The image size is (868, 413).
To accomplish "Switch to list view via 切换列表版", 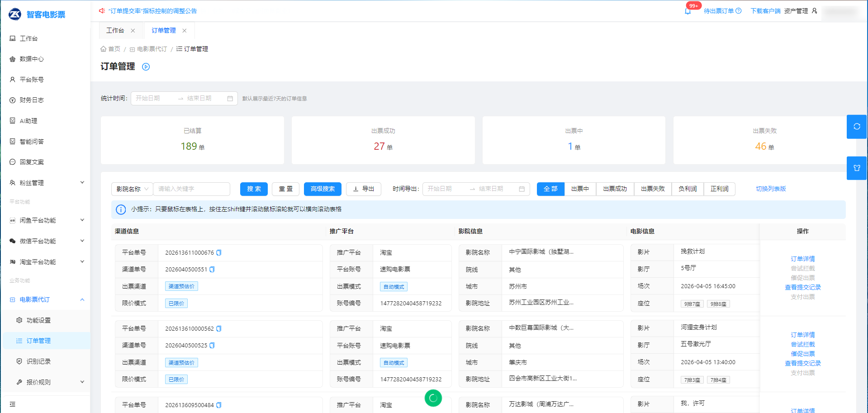I will click(x=771, y=189).
